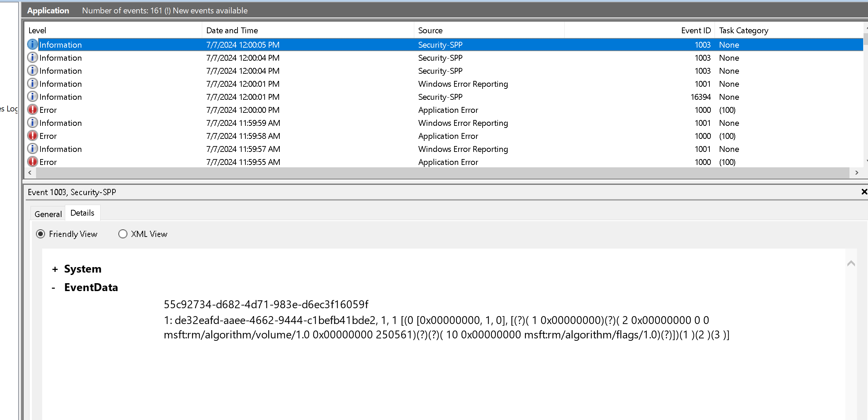Click the horizontal scrollbar right arrow
868x420 pixels.
[857, 173]
